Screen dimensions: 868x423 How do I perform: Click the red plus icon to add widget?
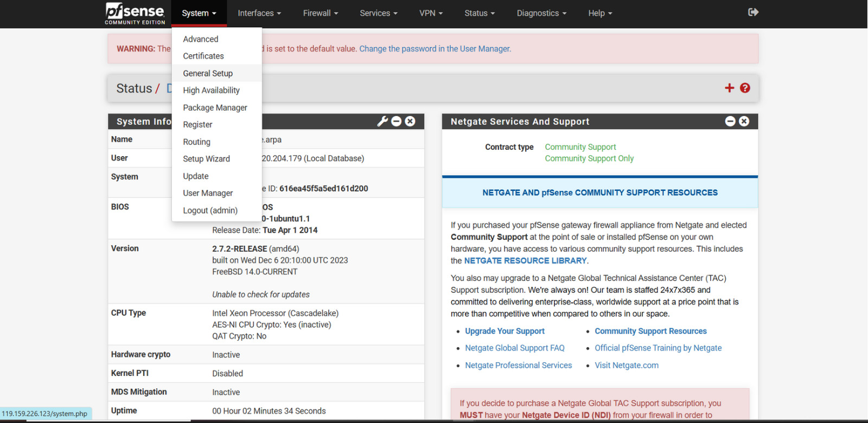point(729,88)
